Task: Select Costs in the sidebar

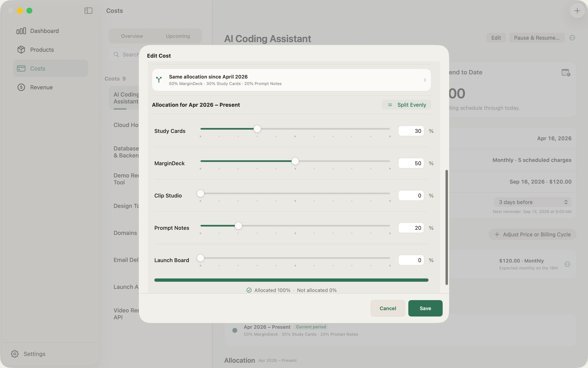Action: 50,68
